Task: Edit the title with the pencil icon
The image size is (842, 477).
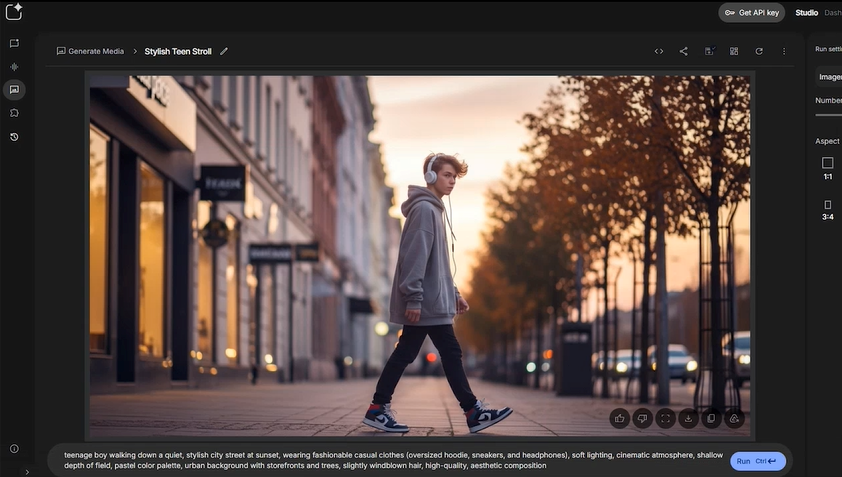Action: (224, 52)
